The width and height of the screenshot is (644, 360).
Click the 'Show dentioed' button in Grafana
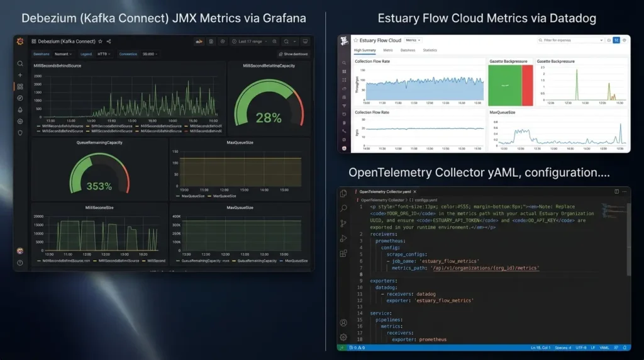(293, 54)
